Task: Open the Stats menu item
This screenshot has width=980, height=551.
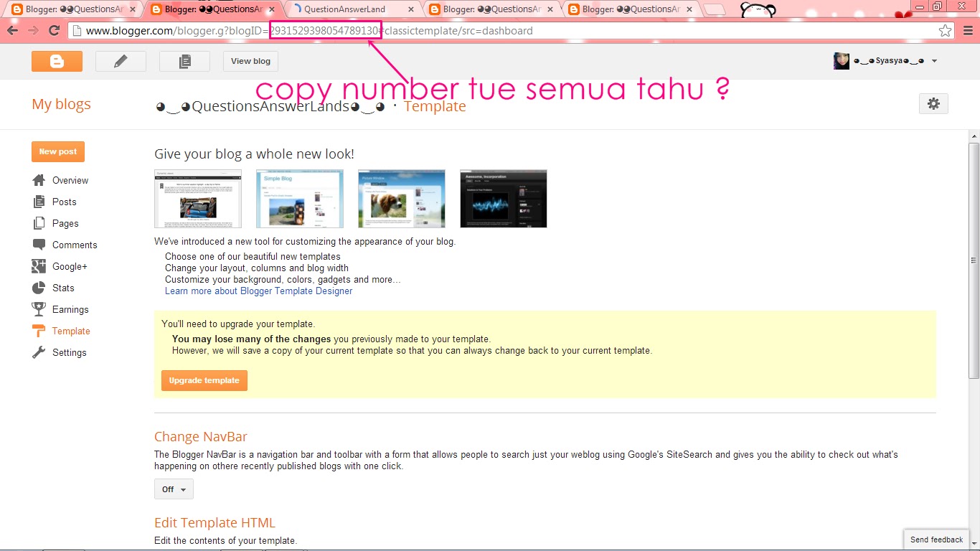Action: (63, 288)
